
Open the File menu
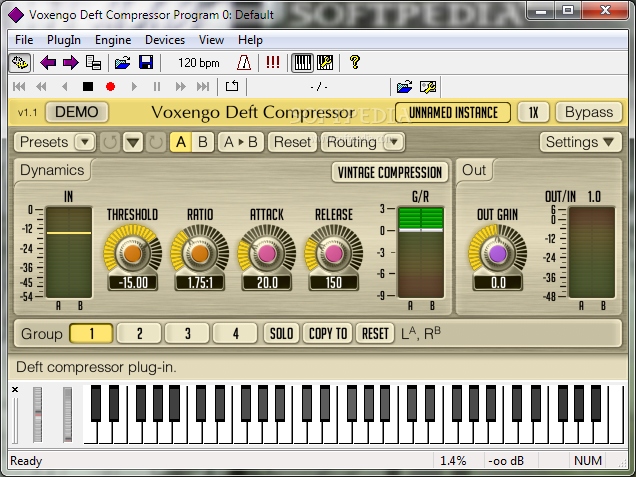click(x=24, y=40)
